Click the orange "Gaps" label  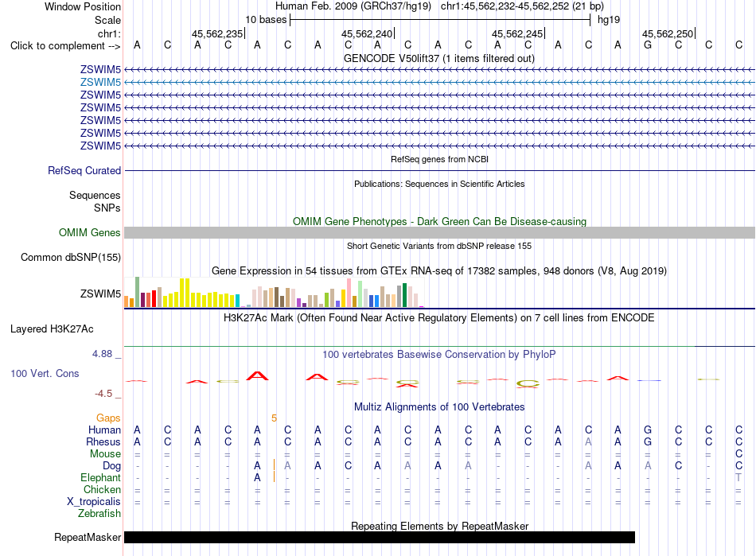108,418
